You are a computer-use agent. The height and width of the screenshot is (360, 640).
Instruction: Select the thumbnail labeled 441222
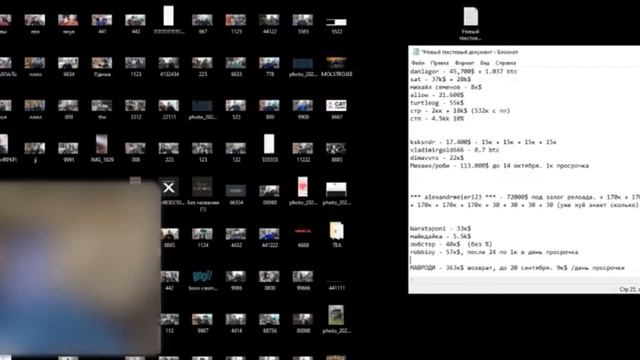coord(269,238)
